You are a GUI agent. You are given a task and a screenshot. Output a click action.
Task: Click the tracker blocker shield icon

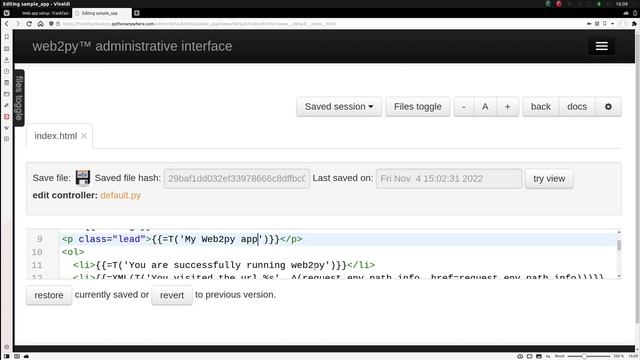[51, 24]
